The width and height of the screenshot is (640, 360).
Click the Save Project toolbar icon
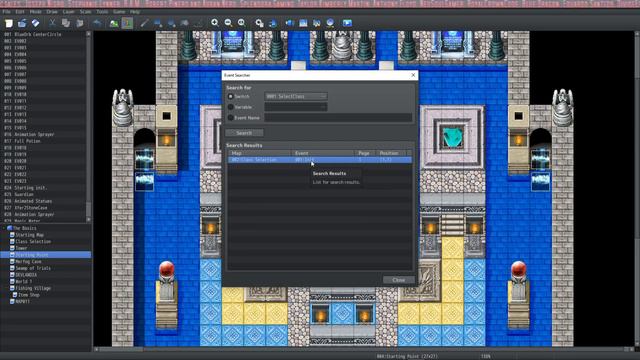[x=36, y=23]
